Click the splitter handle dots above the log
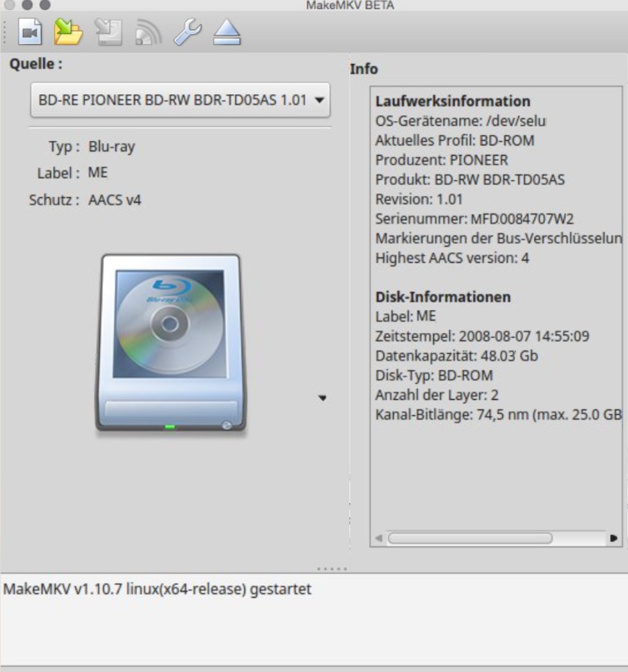Viewport: 628px width, 672px height. pos(332,569)
